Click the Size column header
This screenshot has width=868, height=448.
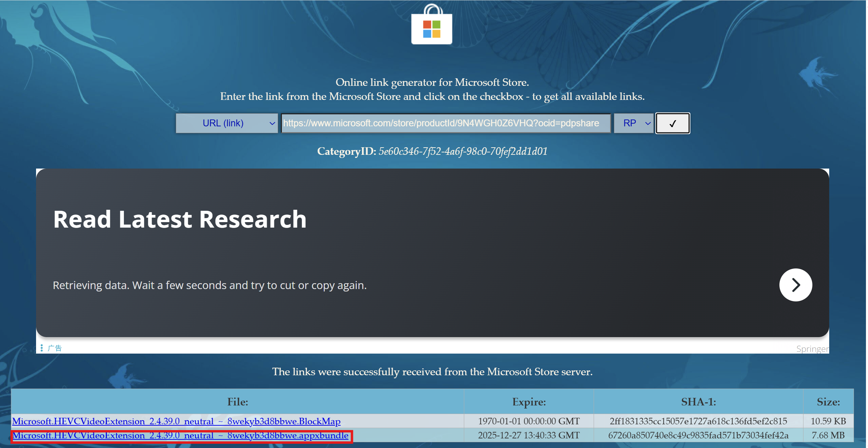click(x=828, y=402)
